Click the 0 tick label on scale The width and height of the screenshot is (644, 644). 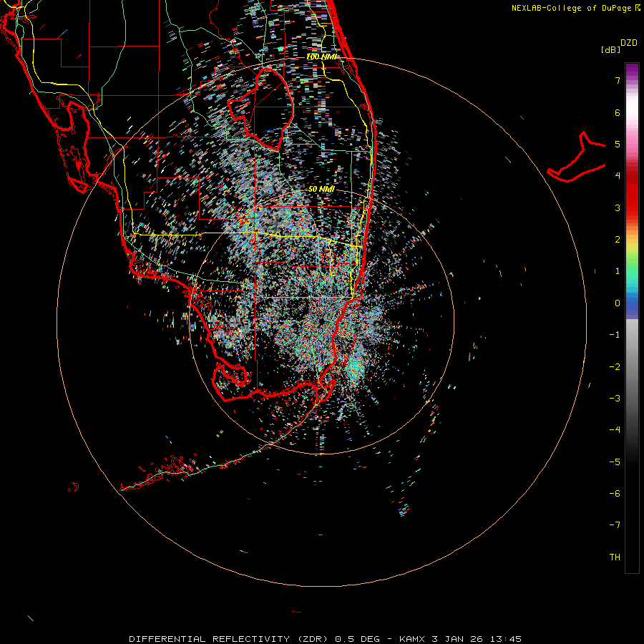click(x=618, y=303)
